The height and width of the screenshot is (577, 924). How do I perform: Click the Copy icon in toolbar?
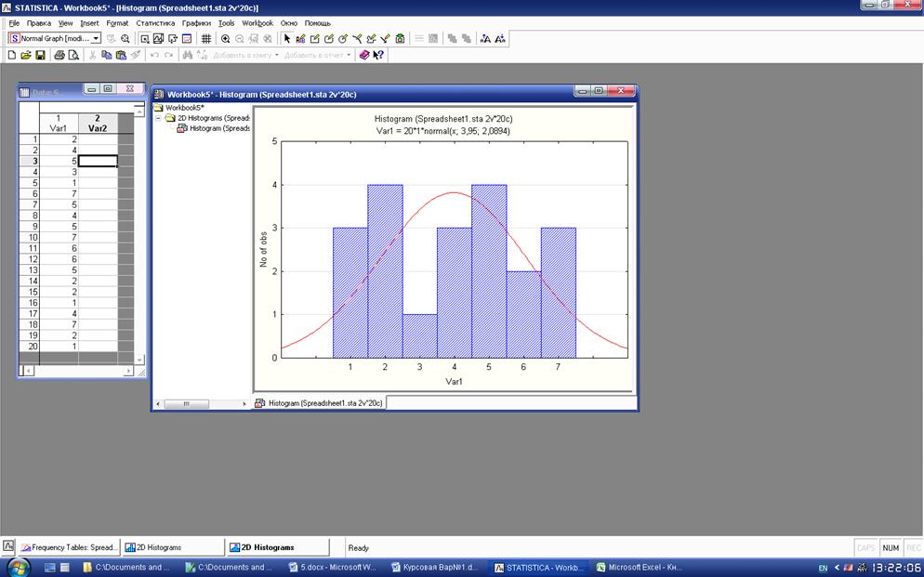pyautogui.click(x=107, y=55)
